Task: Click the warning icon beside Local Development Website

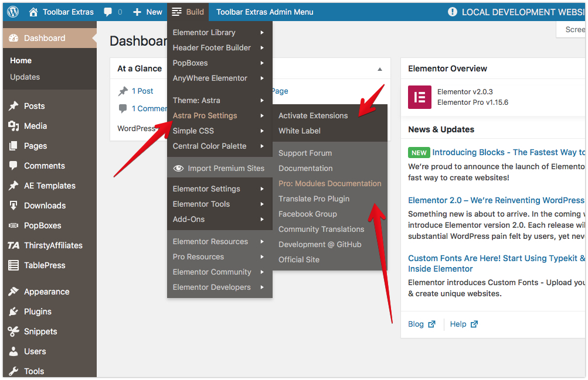Action: pos(453,12)
